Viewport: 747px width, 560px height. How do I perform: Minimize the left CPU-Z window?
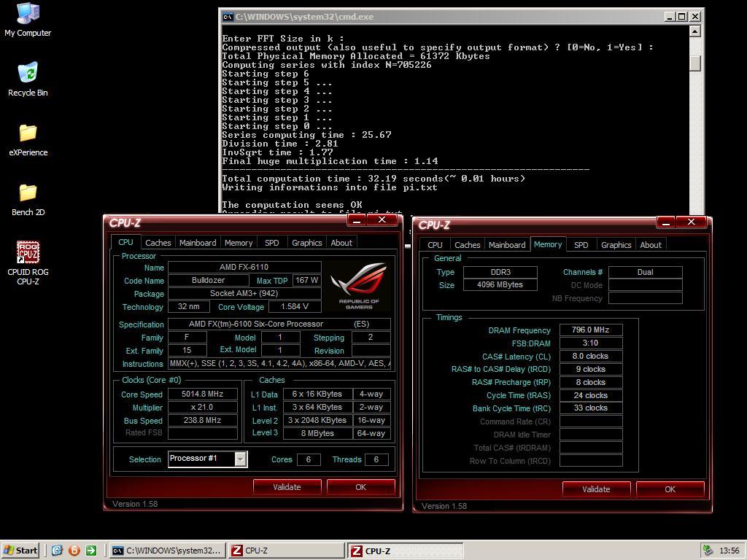(356, 220)
